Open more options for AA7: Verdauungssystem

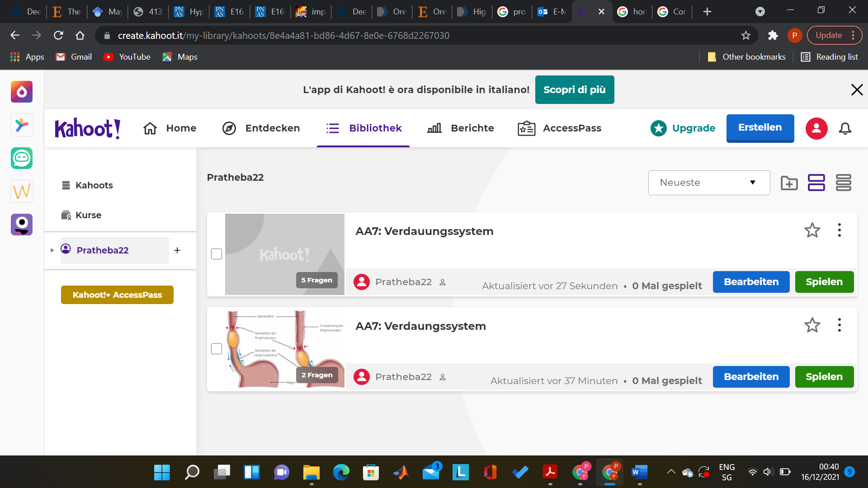tap(840, 230)
